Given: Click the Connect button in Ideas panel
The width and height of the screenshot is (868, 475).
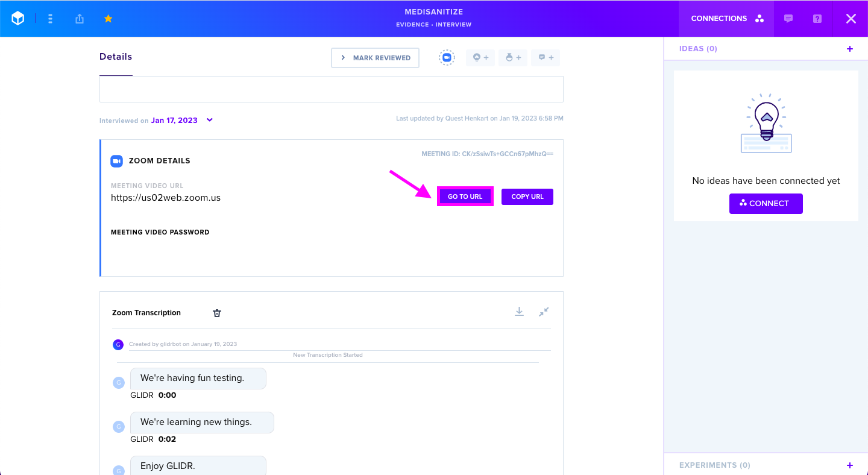Looking at the screenshot, I should click(766, 204).
